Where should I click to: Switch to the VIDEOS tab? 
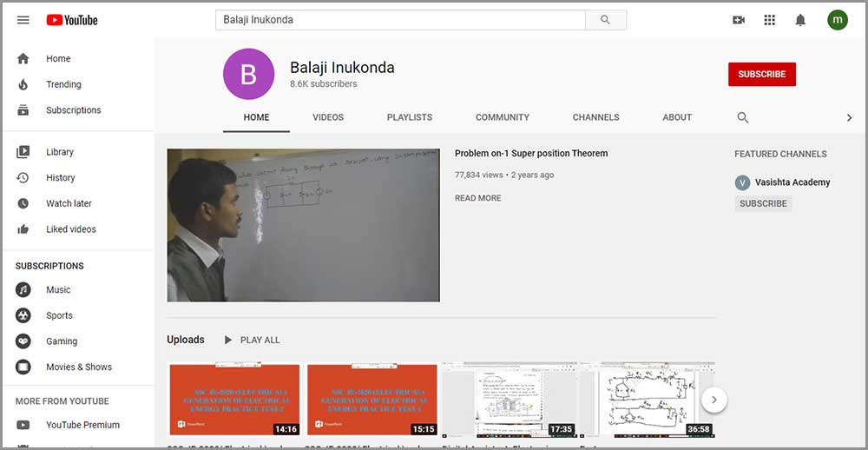328,117
